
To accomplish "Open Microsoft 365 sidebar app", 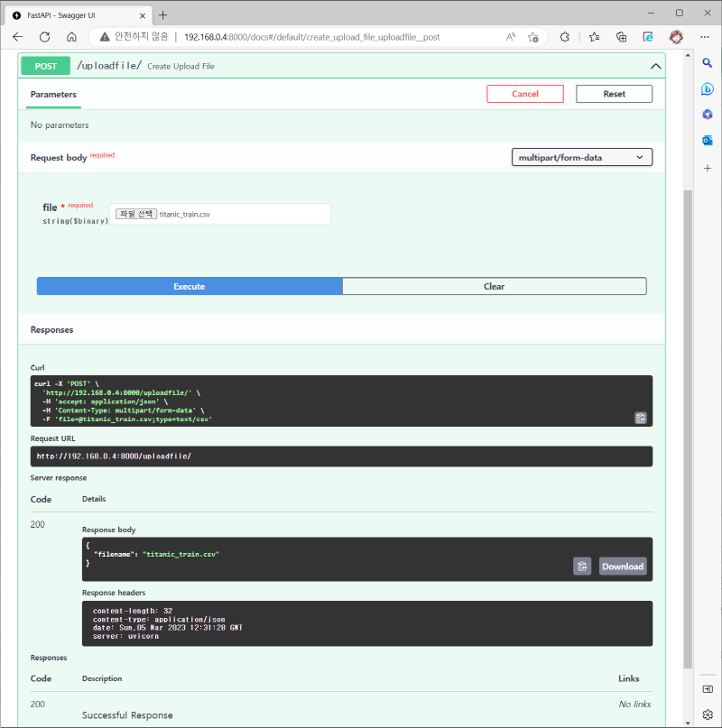I will pyautogui.click(x=708, y=115).
